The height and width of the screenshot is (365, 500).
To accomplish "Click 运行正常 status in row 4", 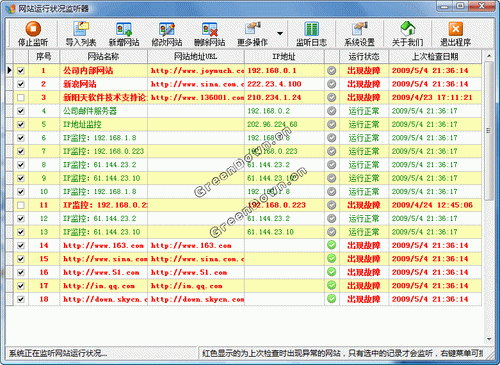I will [364, 111].
